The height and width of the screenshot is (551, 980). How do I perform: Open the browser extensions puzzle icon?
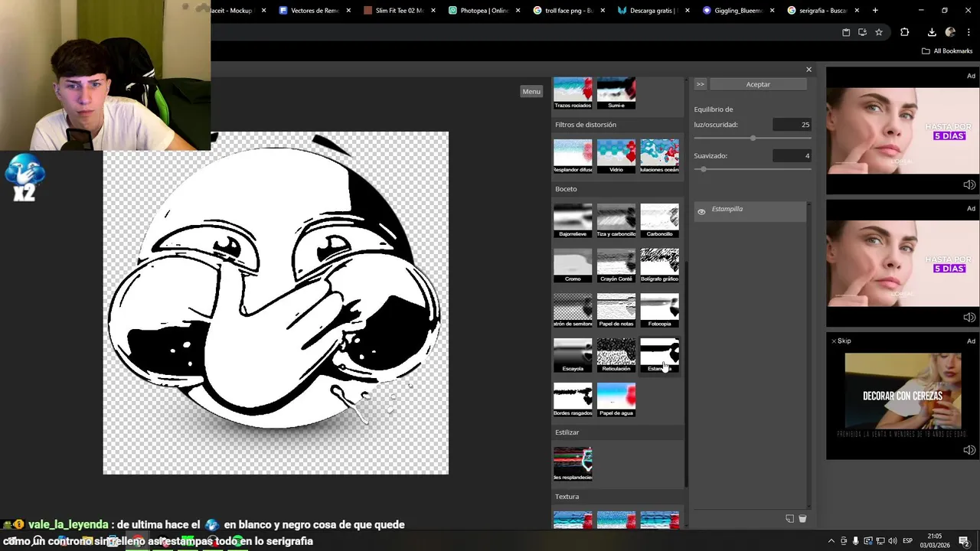pos(904,32)
